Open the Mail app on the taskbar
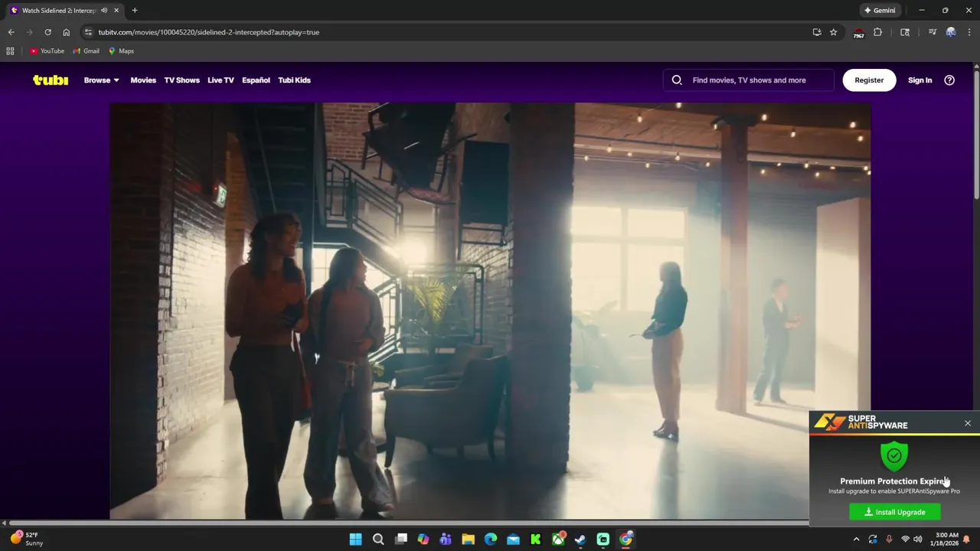Image resolution: width=980 pixels, height=551 pixels. click(x=513, y=540)
